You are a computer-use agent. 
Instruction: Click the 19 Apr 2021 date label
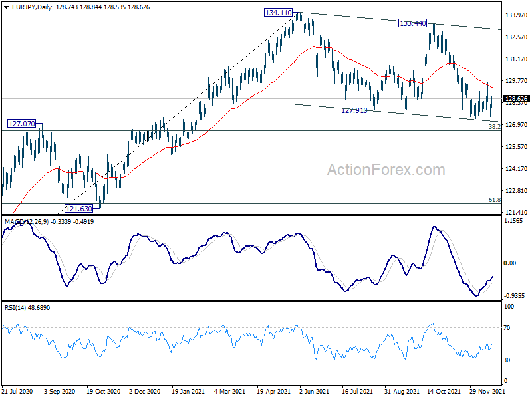pos(273,392)
